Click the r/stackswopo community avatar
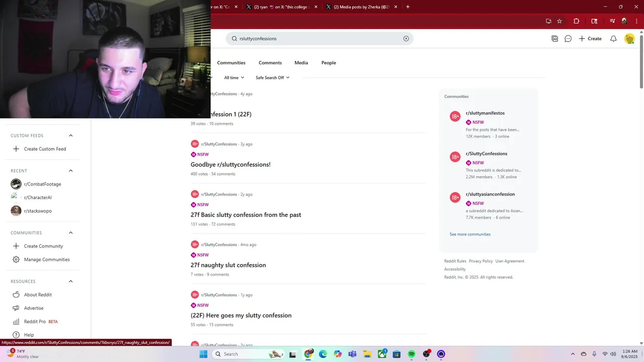Image resolution: width=644 pixels, height=362 pixels. pyautogui.click(x=16, y=211)
